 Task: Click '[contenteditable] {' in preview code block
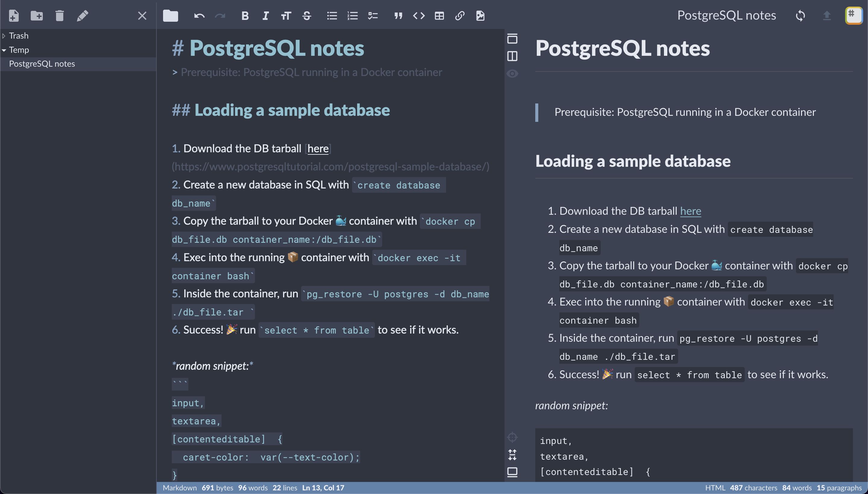click(595, 472)
